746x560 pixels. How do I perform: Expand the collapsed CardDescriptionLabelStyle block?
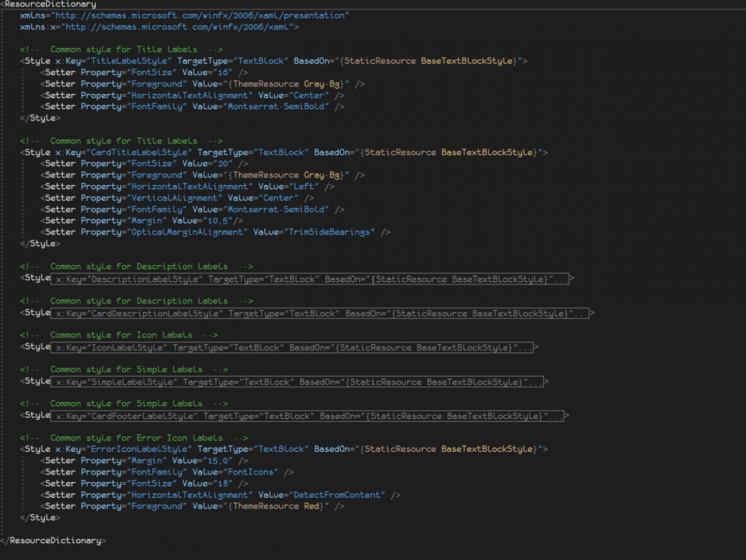(321, 313)
